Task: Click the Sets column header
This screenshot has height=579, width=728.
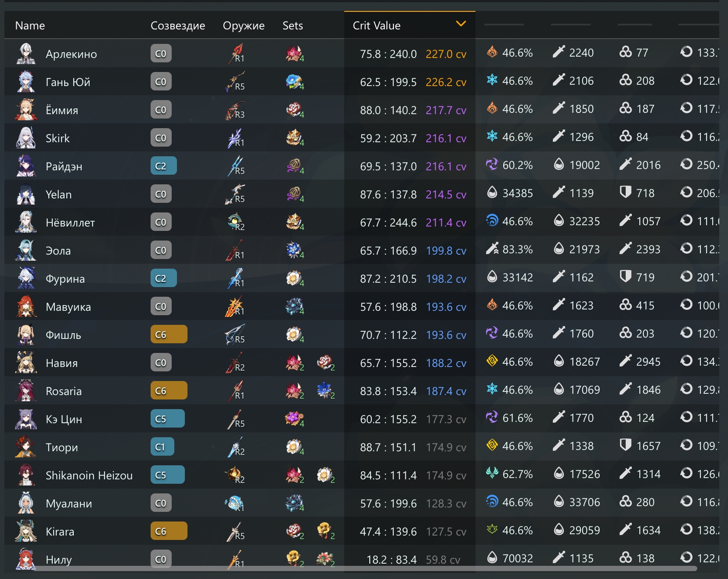Action: pyautogui.click(x=293, y=25)
